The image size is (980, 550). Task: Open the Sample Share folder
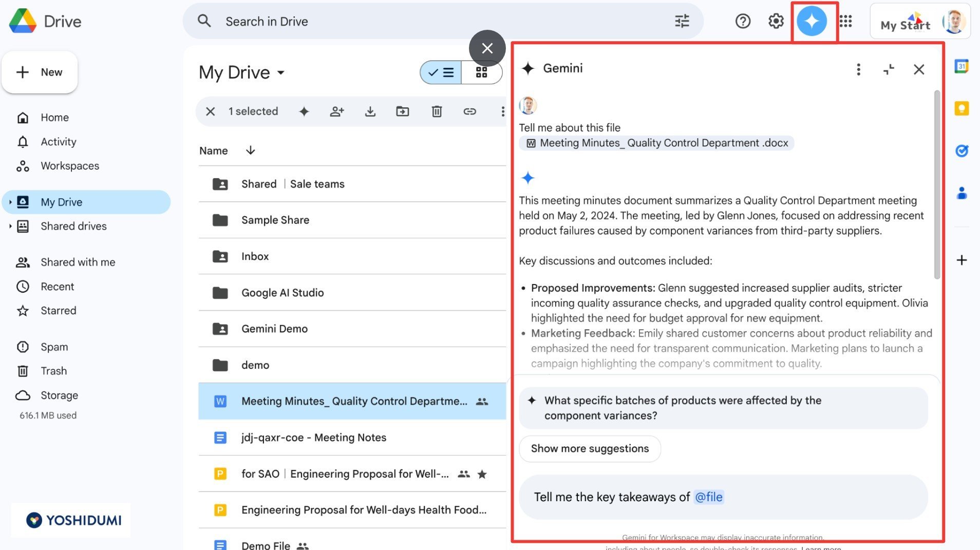(352, 220)
